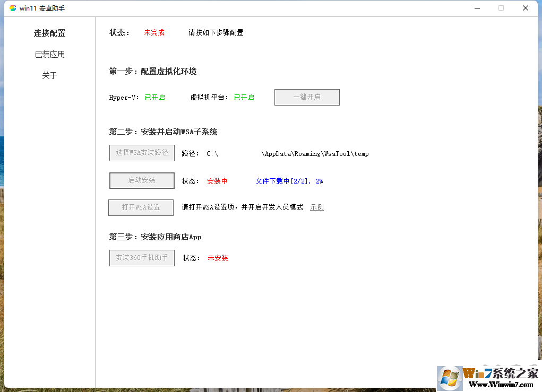Viewport: 542px width, 392px height.
Task: Click Hyper-V 已开启 status value
Action: tap(155, 98)
